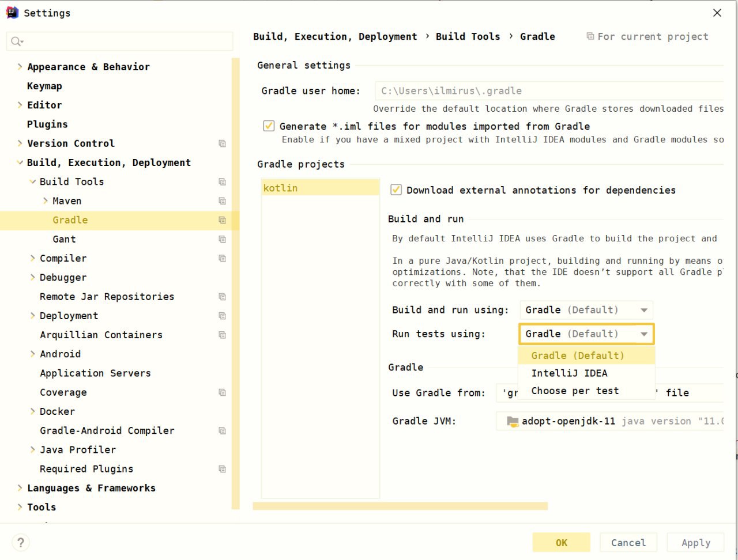The width and height of the screenshot is (738, 560).
Task: Collapse Build, Execution, Deployment section
Action: (x=20, y=162)
